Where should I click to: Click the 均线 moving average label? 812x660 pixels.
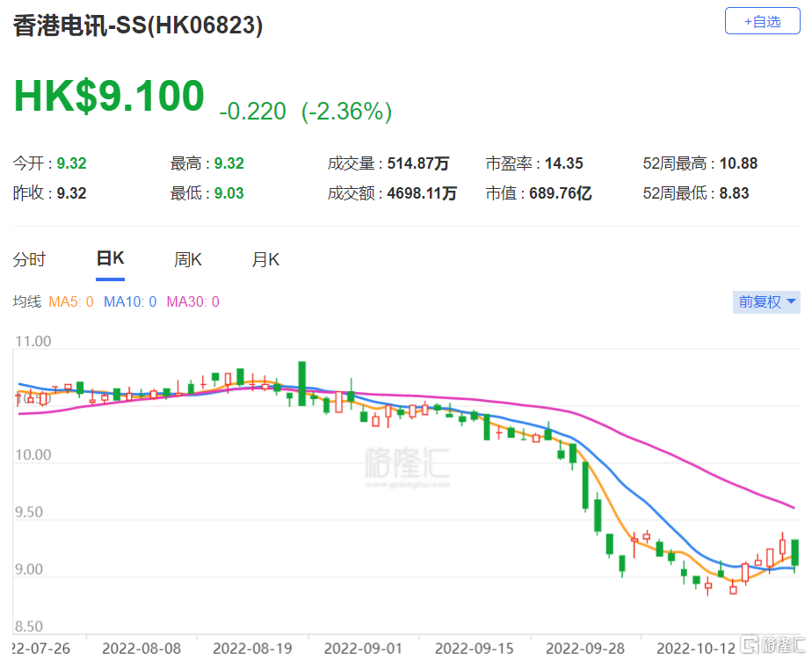[x=27, y=301]
